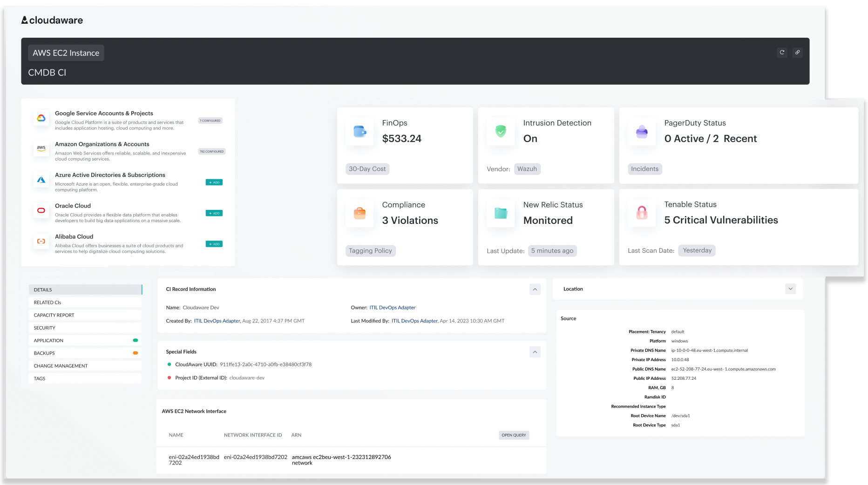
Task: Click the network interface ID cell eni-02a24ed1938bd7202
Action: click(256, 457)
